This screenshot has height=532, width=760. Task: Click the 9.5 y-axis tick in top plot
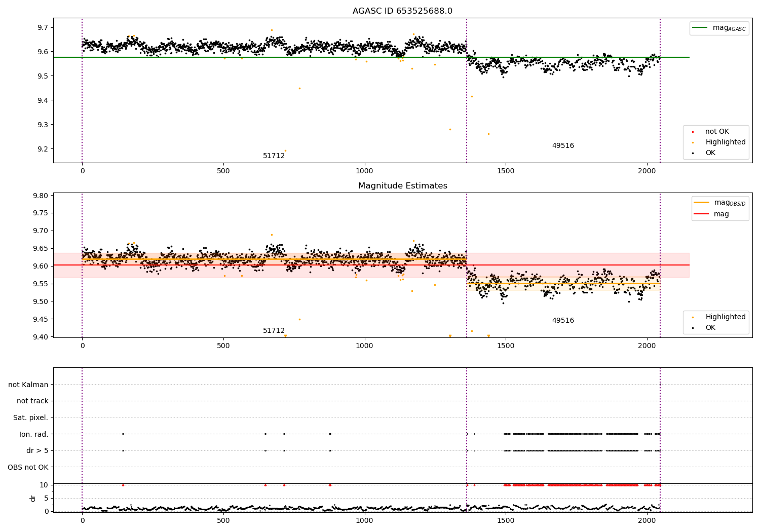[x=43, y=76]
